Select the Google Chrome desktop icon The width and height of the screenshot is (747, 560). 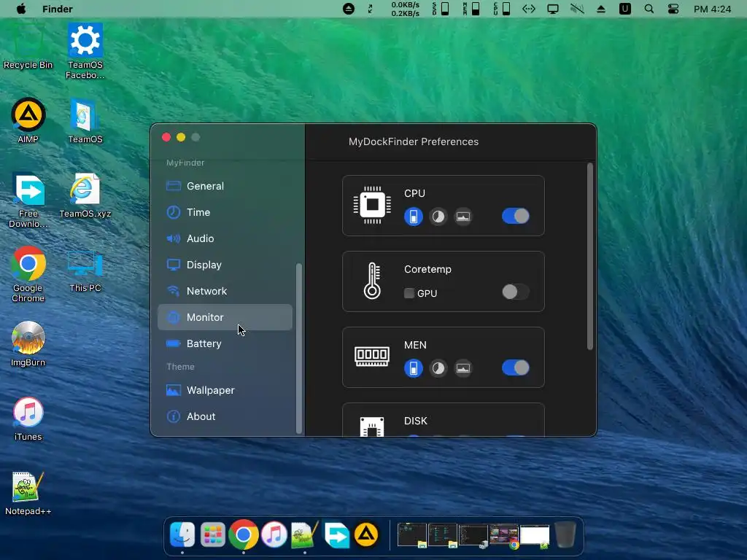pos(28,274)
